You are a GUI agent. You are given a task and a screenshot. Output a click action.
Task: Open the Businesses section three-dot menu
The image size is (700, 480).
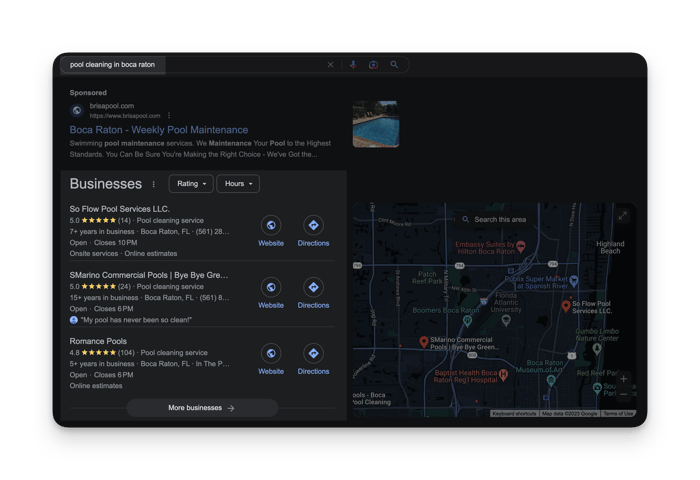pos(154,184)
